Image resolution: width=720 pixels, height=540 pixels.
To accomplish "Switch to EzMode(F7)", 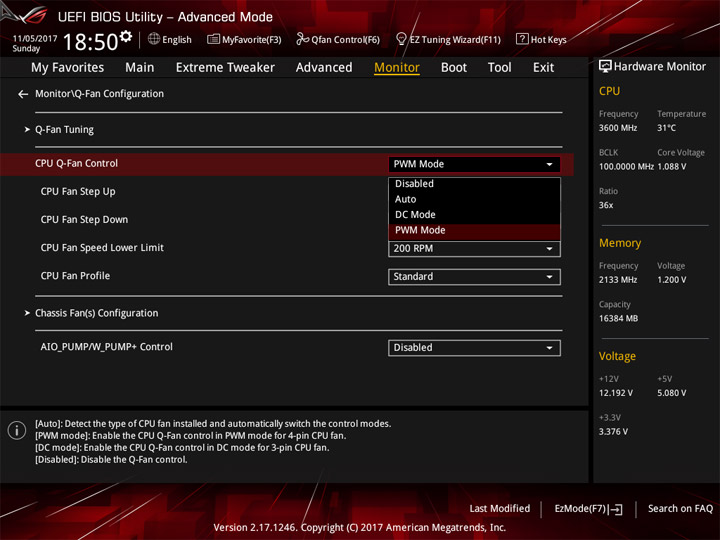I will tap(588, 509).
